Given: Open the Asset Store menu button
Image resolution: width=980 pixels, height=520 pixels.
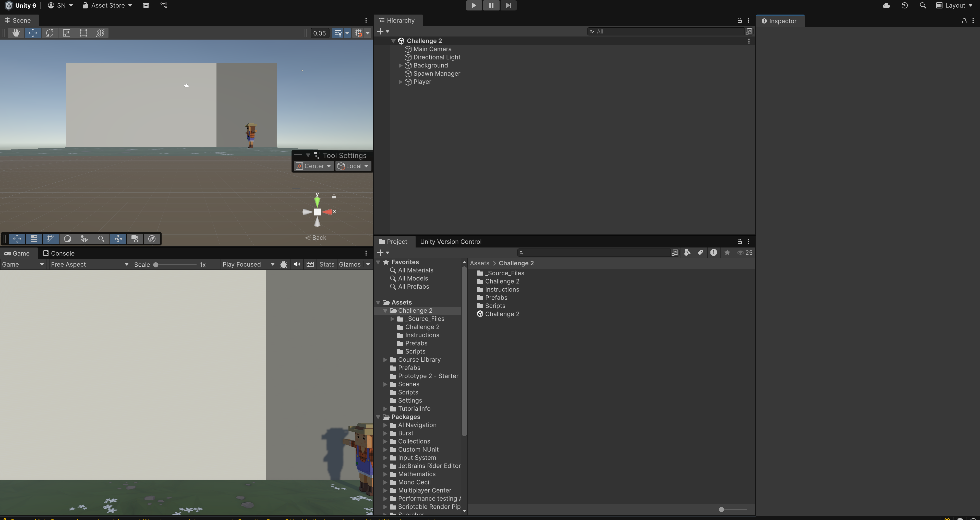Looking at the screenshot, I should tap(107, 5).
